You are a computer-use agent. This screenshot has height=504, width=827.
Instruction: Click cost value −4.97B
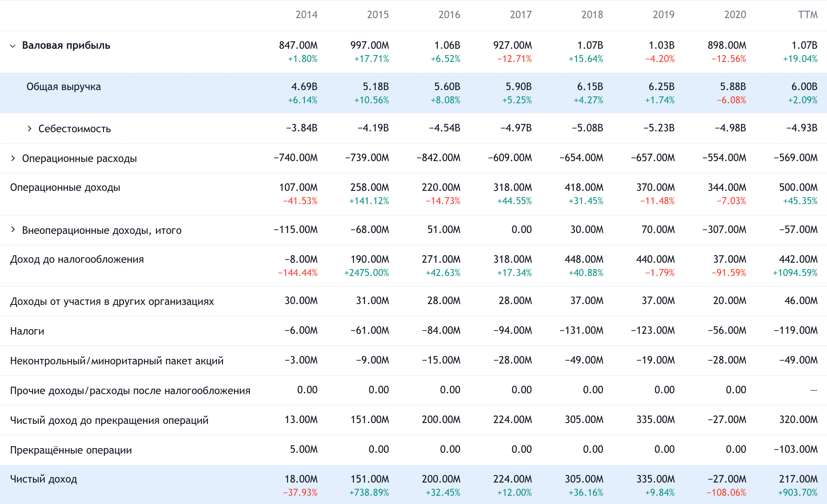click(x=516, y=128)
